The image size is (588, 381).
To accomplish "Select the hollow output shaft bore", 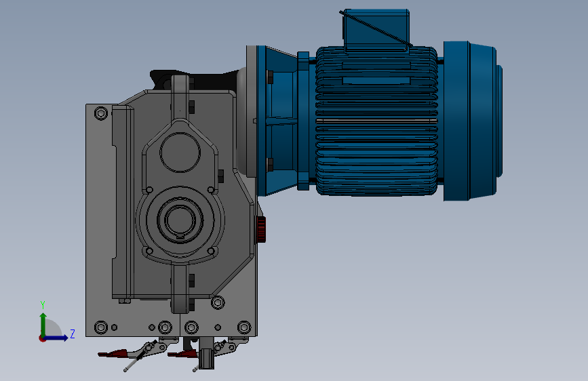I will coord(180,220).
